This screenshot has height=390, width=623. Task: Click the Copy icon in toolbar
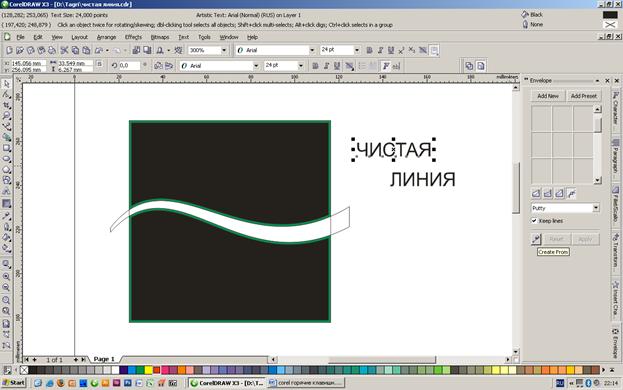(75, 50)
